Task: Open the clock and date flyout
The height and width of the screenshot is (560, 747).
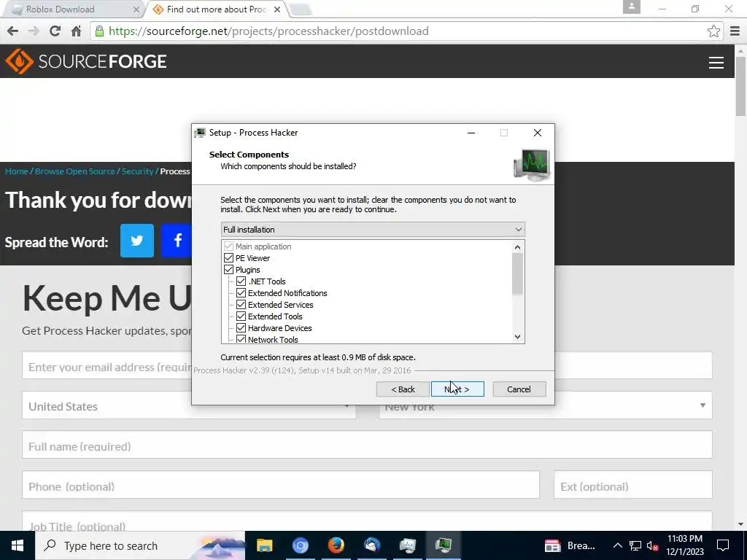Action: pyautogui.click(x=684, y=545)
